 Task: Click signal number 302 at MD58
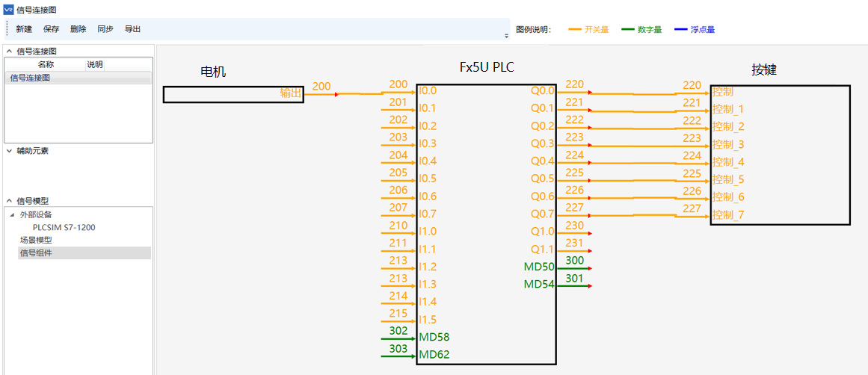pos(398,331)
